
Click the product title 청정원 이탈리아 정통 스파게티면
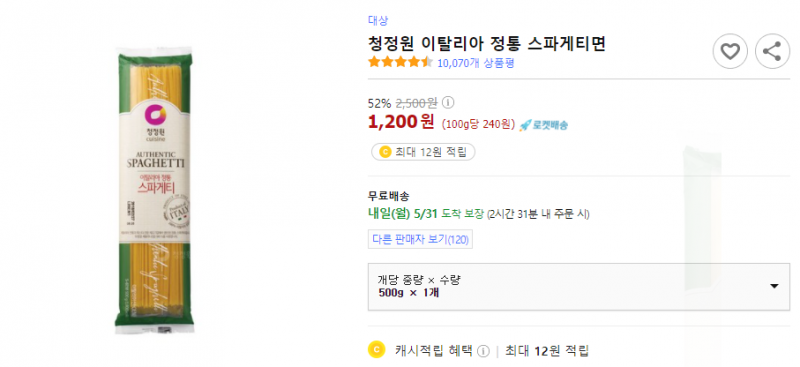[487, 44]
